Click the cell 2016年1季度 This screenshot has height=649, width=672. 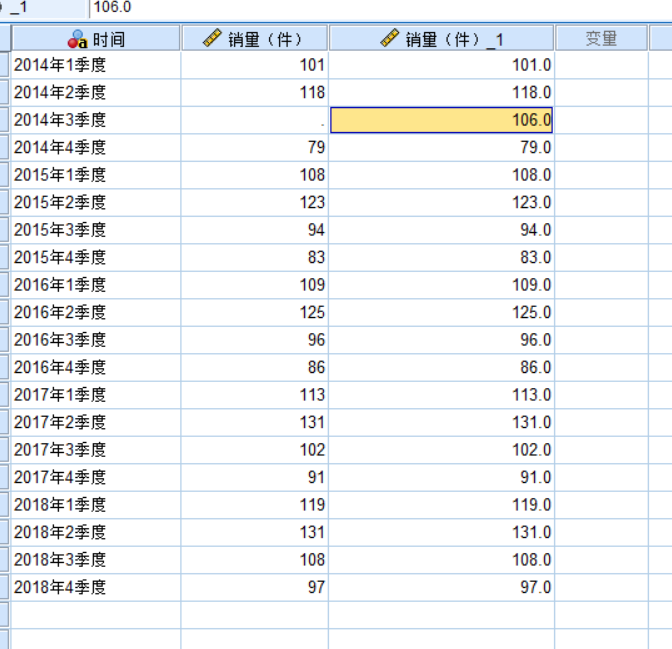tap(96, 285)
